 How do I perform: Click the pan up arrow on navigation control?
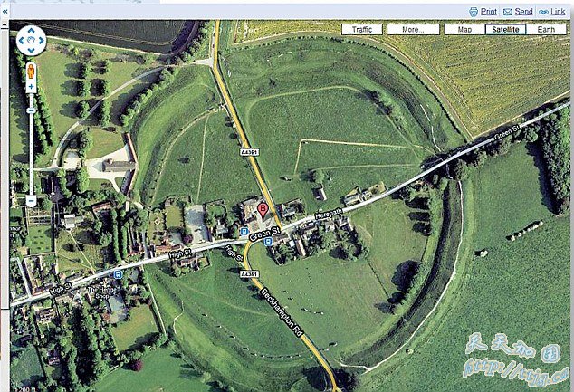pos(30,30)
